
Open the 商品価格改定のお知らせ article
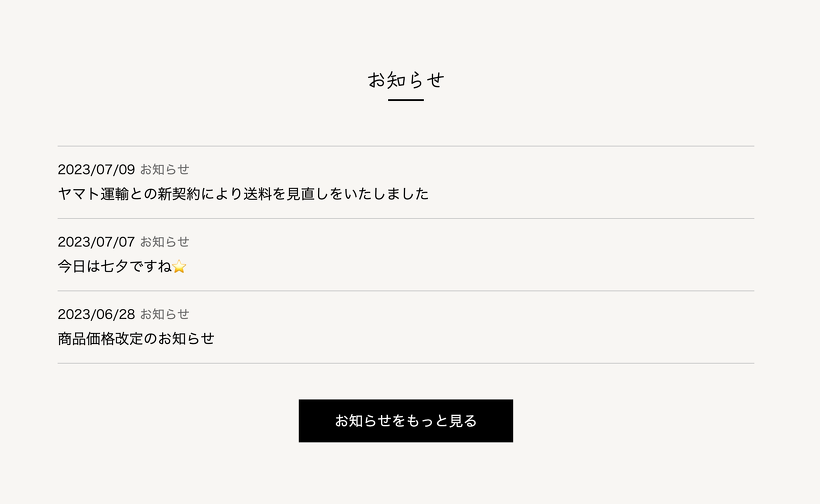click(x=136, y=338)
